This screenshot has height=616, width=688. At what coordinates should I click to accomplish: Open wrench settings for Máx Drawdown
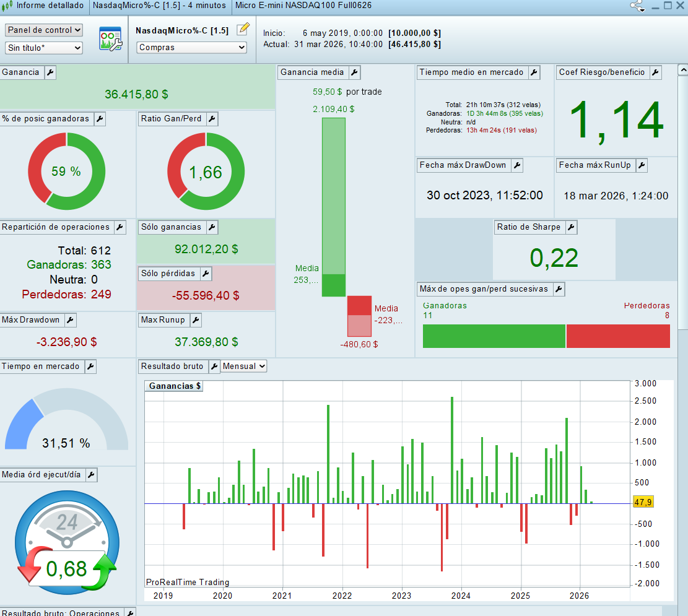(x=70, y=320)
